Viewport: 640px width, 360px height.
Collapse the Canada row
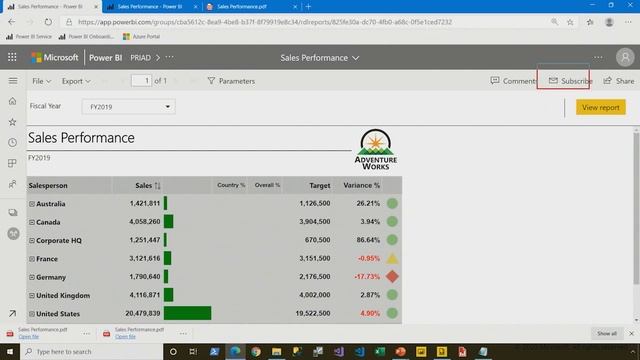coord(31,222)
